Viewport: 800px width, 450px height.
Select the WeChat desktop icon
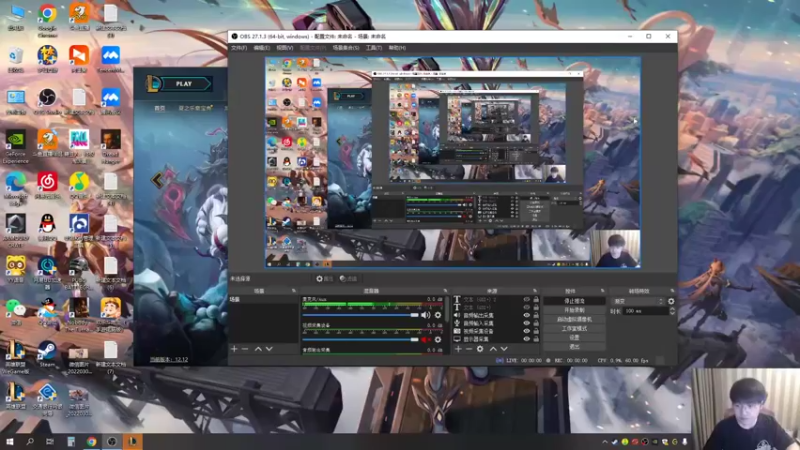coord(16,312)
